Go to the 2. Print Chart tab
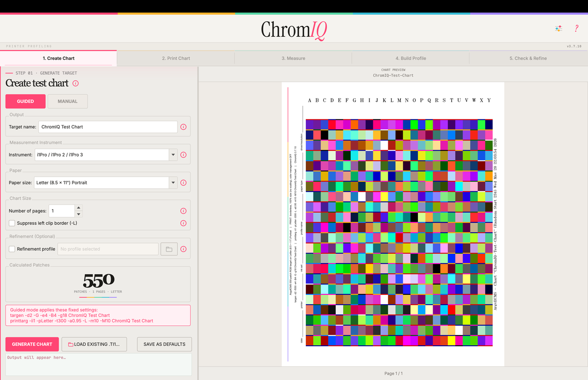This screenshot has width=588, height=380. [x=176, y=58]
